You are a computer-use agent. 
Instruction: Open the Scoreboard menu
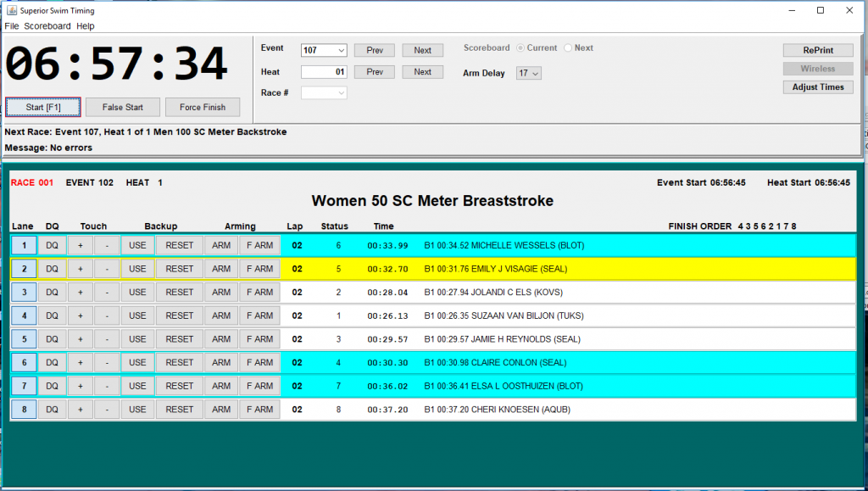pyautogui.click(x=47, y=26)
